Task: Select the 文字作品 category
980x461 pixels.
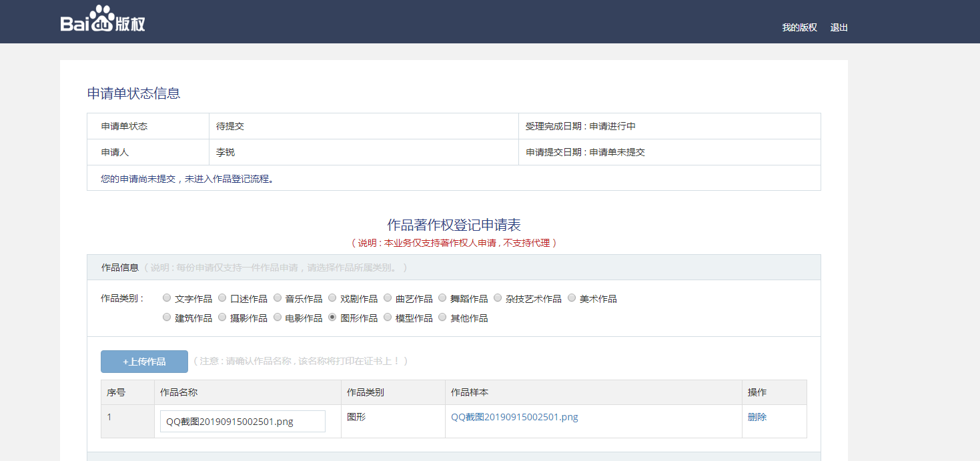Action: (166, 298)
